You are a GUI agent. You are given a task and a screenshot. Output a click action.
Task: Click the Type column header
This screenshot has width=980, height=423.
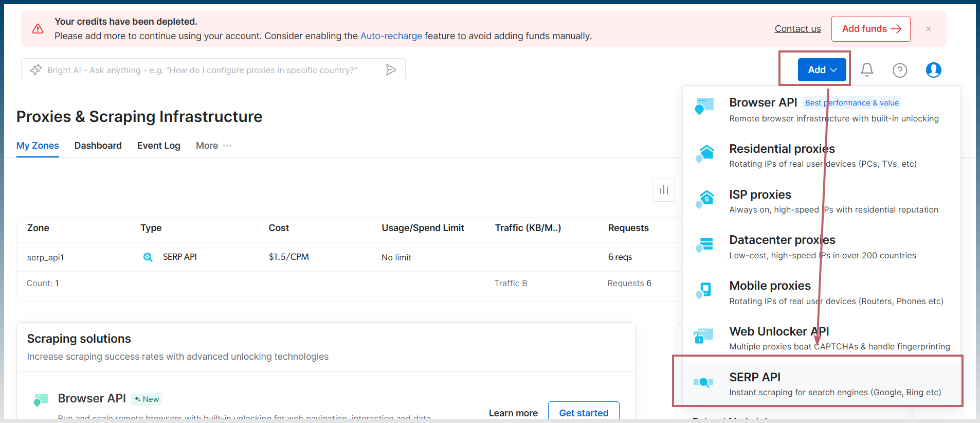(x=151, y=228)
